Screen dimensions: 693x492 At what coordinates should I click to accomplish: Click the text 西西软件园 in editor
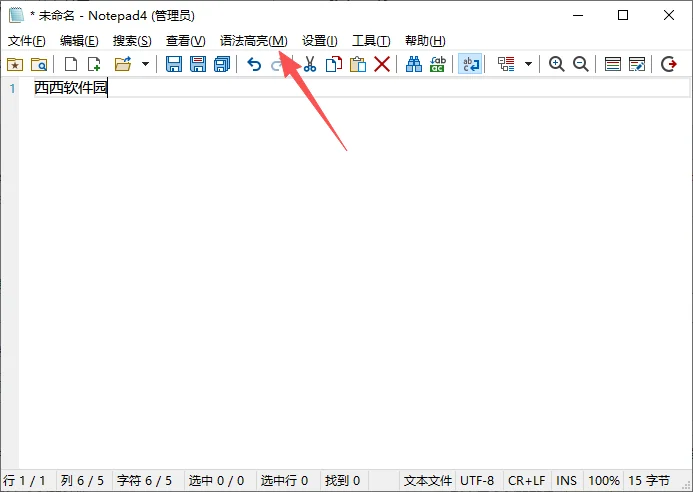pyautogui.click(x=71, y=88)
